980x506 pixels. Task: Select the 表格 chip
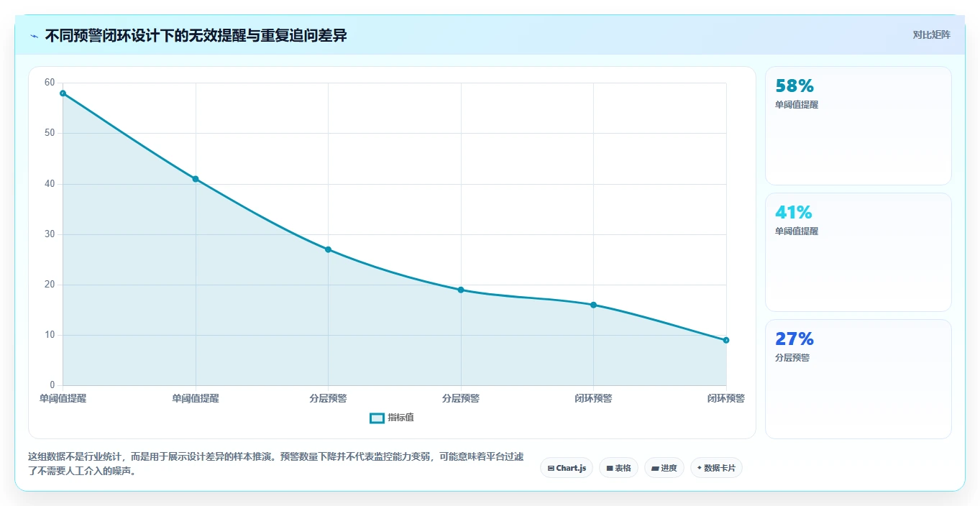click(x=618, y=468)
